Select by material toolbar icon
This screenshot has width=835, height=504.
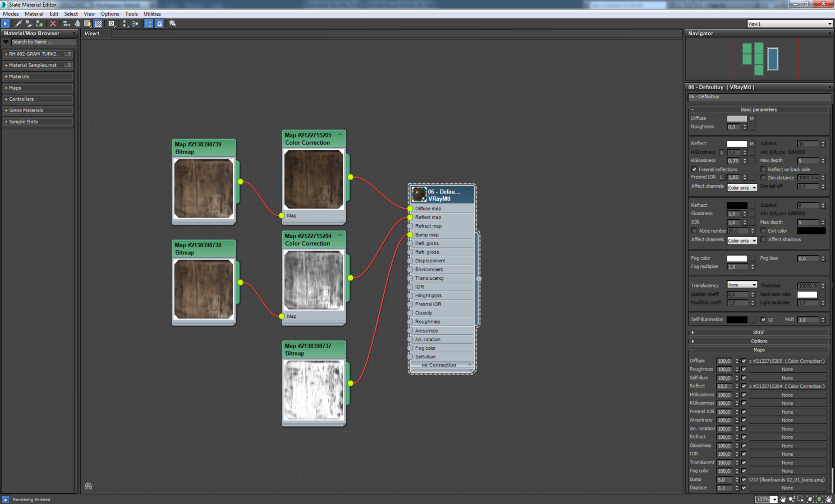173,24
